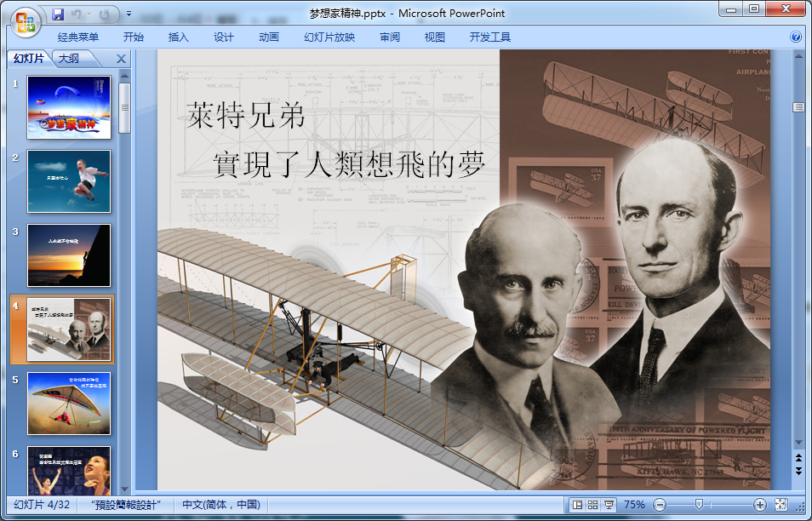Screen dimensions: 812x521
Task: Go to the 动画 ribbon tab
Action: tap(269, 37)
